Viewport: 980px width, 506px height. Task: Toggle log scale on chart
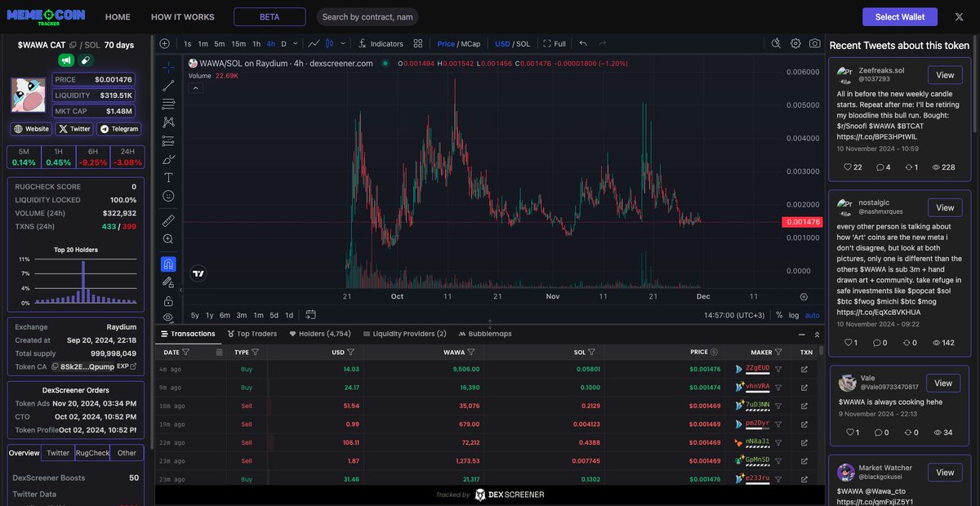click(794, 315)
